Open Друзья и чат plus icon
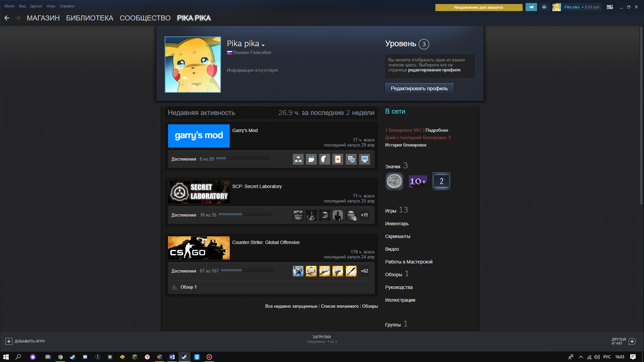The height and width of the screenshot is (362, 644). coord(632,341)
